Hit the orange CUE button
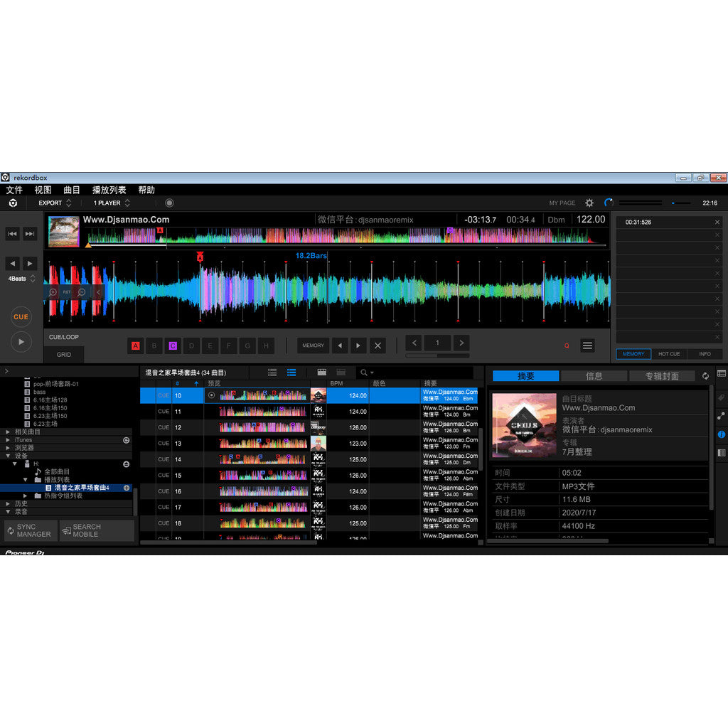This screenshot has width=728, height=728. [21, 316]
